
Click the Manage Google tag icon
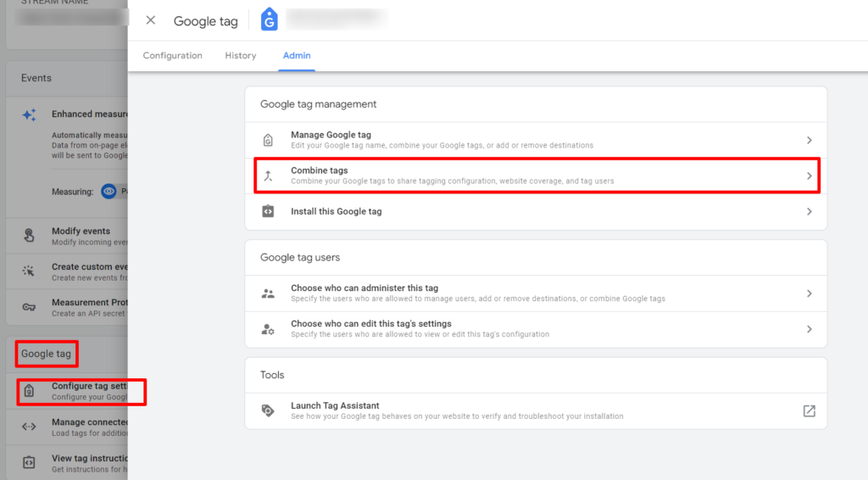click(268, 140)
